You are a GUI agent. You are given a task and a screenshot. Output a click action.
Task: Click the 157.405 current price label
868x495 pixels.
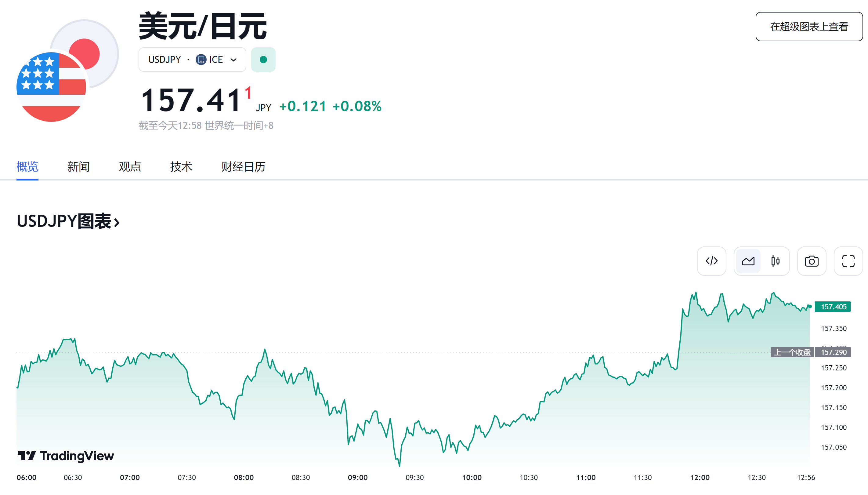coord(833,307)
